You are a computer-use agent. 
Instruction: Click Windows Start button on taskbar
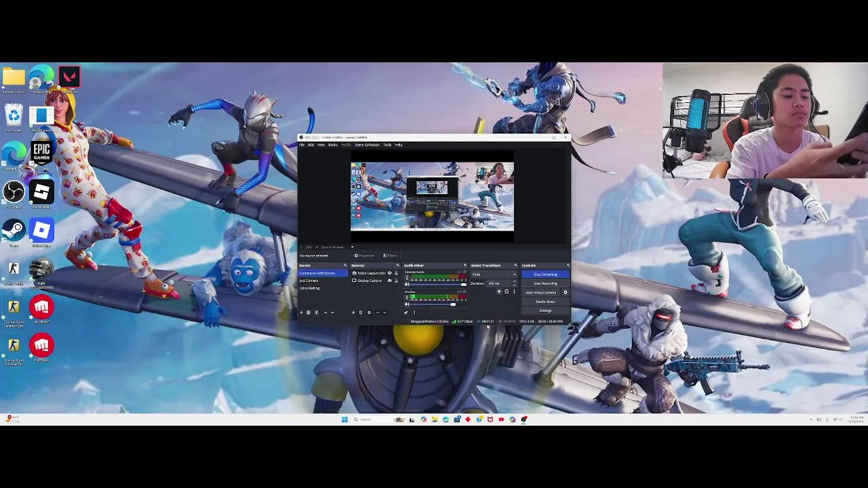click(344, 420)
